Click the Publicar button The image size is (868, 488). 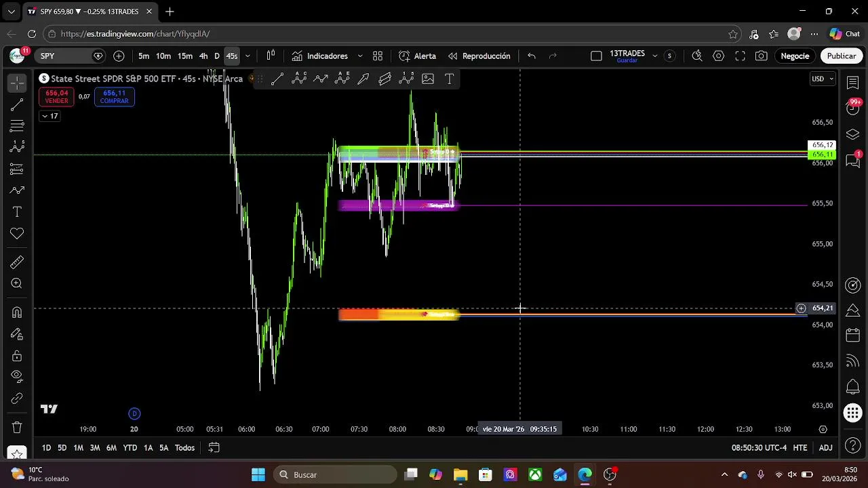click(x=842, y=56)
